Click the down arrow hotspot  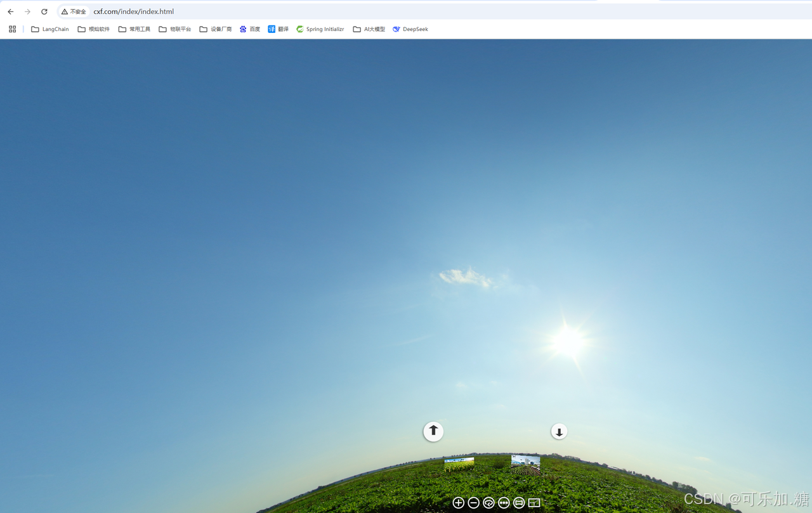pyautogui.click(x=559, y=432)
